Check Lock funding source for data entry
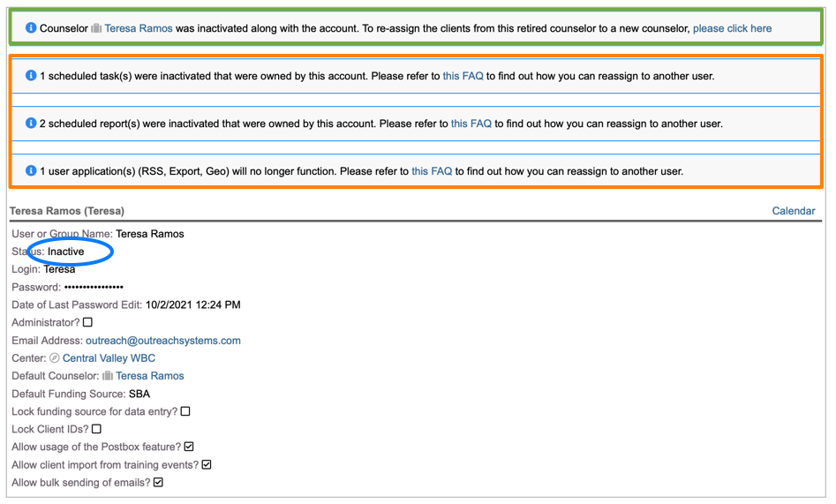The image size is (836, 504). [x=185, y=411]
